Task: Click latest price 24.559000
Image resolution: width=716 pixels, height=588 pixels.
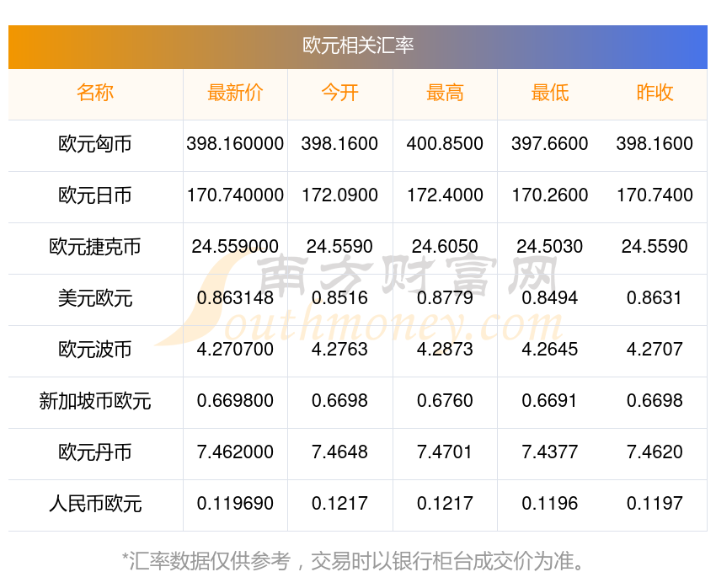Action: pyautogui.click(x=235, y=247)
